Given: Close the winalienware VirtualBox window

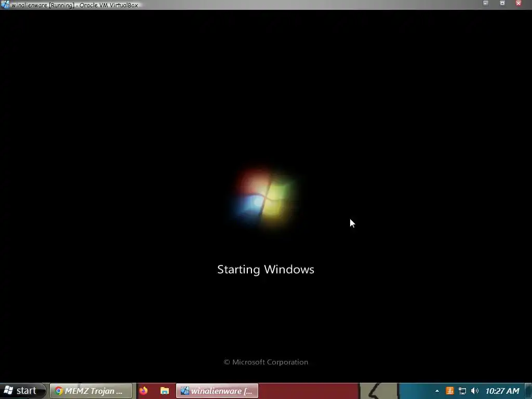Looking at the screenshot, I should [518, 3].
